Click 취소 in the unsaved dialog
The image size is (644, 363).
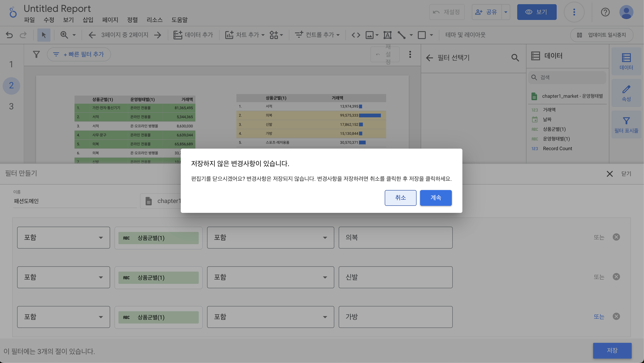tap(400, 198)
